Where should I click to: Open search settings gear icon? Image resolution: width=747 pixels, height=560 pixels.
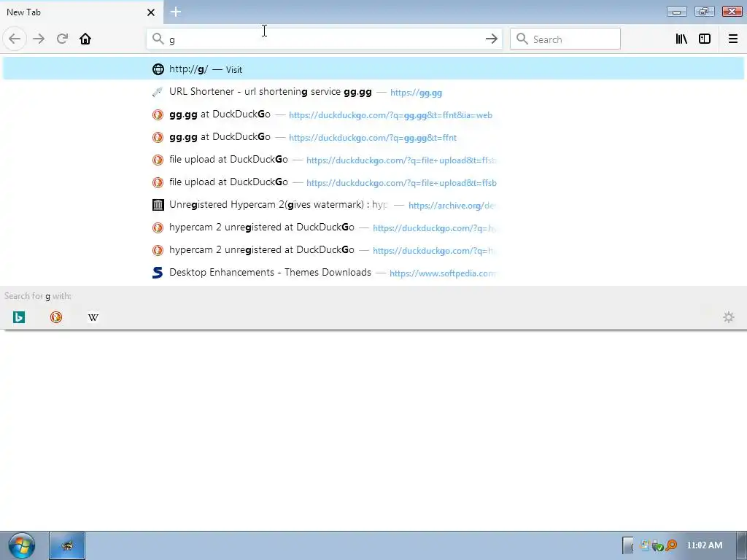(729, 317)
